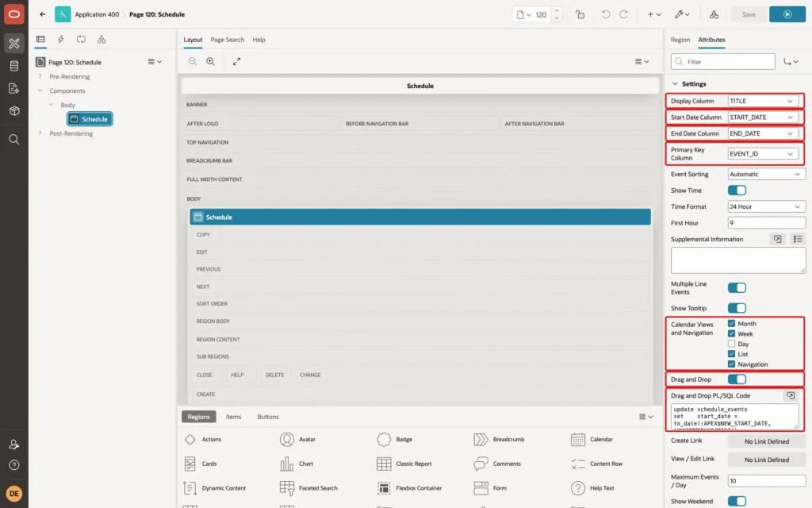Viewport: 812px width, 508px height.
Task: Open Shared Components icon in top toolbar
Action: [714, 14]
